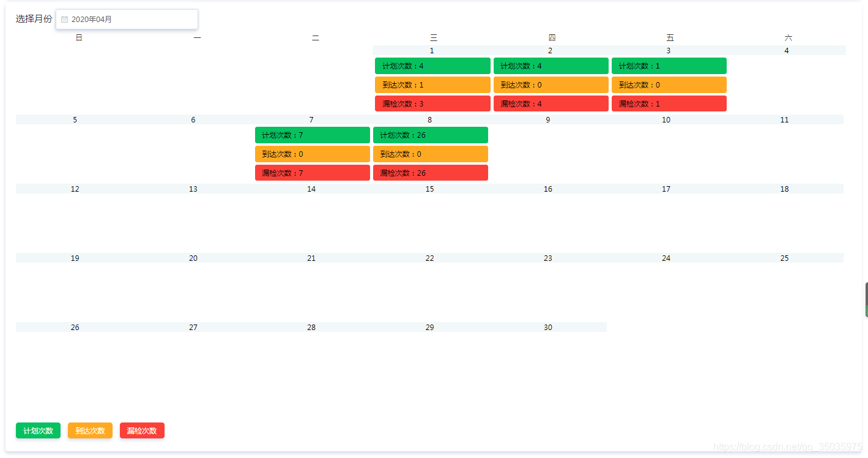The height and width of the screenshot is (458, 868).
Task: Click the orange 到达次数 legend button
Action: 90,430
